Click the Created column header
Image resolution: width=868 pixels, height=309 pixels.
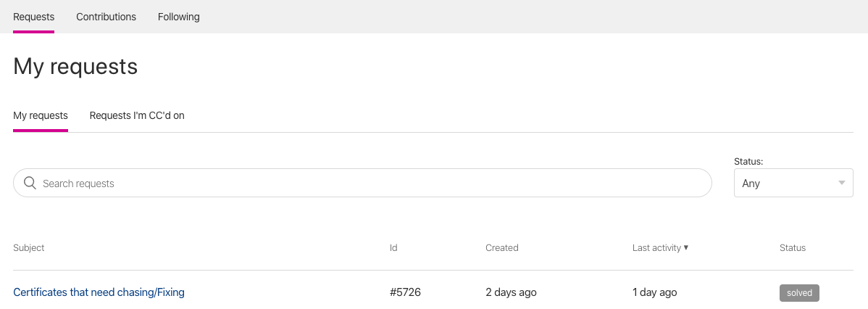[x=501, y=248]
